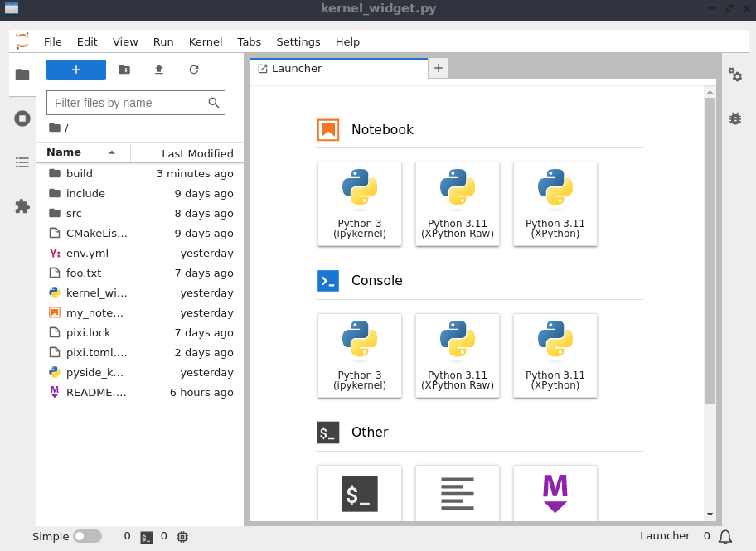Click the Filter files by name field

click(x=136, y=103)
